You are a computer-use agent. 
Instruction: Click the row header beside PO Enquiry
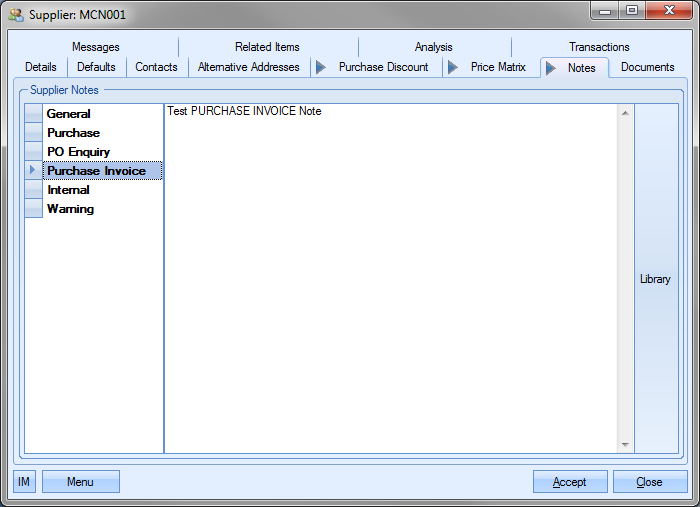tap(33, 152)
